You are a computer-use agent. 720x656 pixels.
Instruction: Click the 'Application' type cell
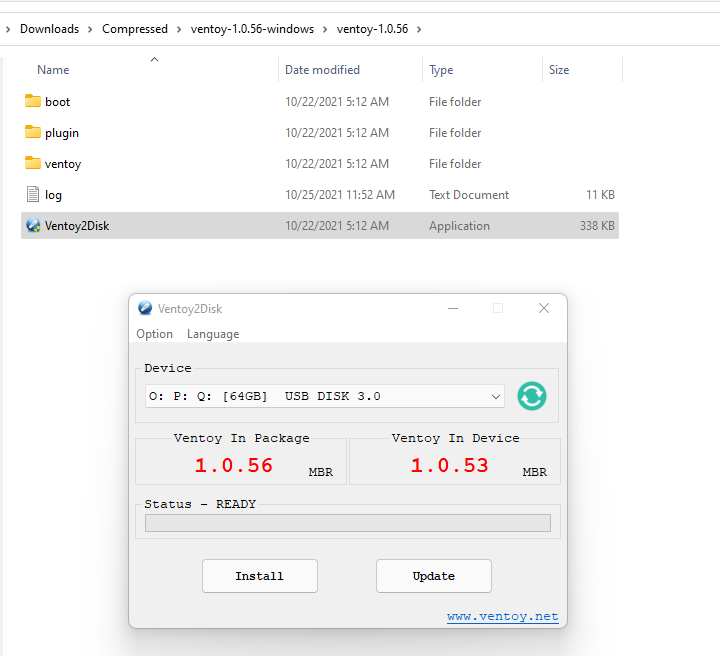(x=459, y=226)
